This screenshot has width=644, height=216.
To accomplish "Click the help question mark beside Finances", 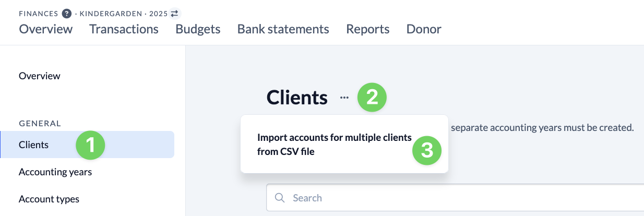I will [66, 14].
